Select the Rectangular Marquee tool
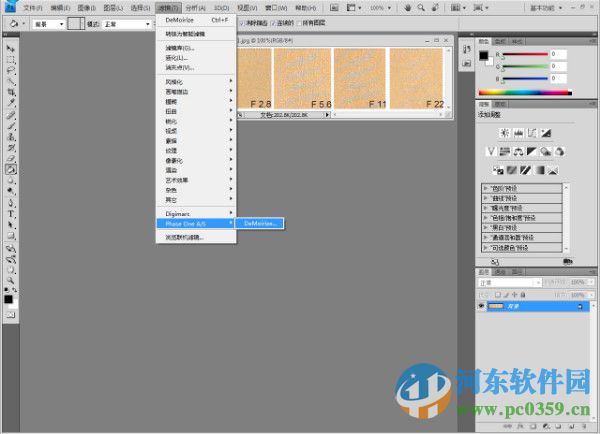The width and height of the screenshot is (600, 434). [11, 60]
